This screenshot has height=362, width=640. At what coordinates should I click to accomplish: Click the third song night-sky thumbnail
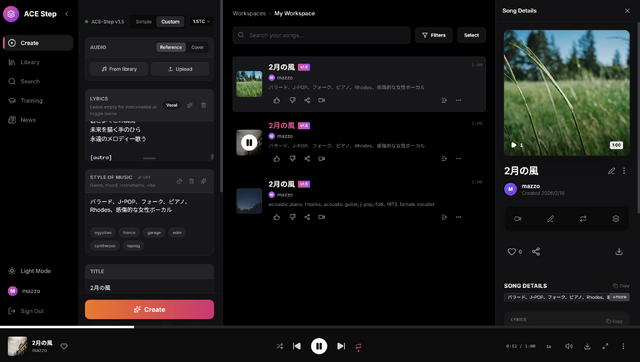pos(249,201)
